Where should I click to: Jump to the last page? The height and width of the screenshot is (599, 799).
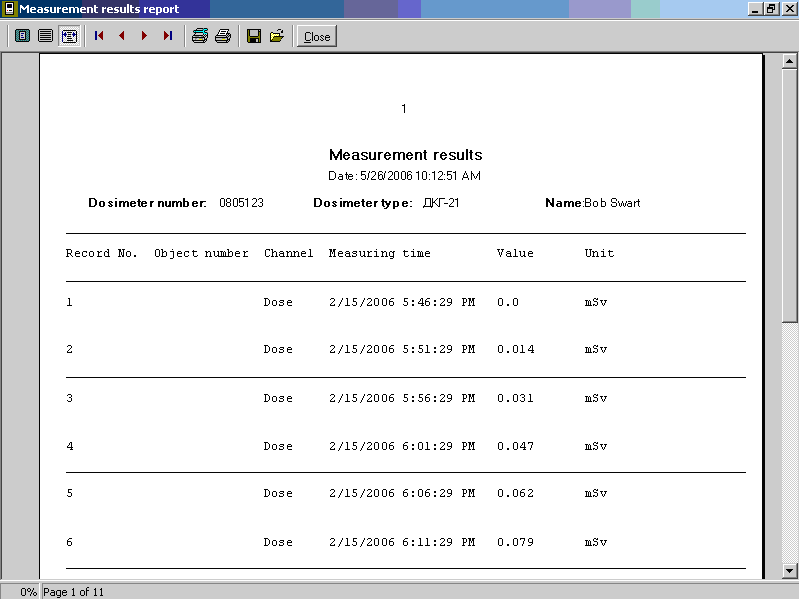(167, 36)
